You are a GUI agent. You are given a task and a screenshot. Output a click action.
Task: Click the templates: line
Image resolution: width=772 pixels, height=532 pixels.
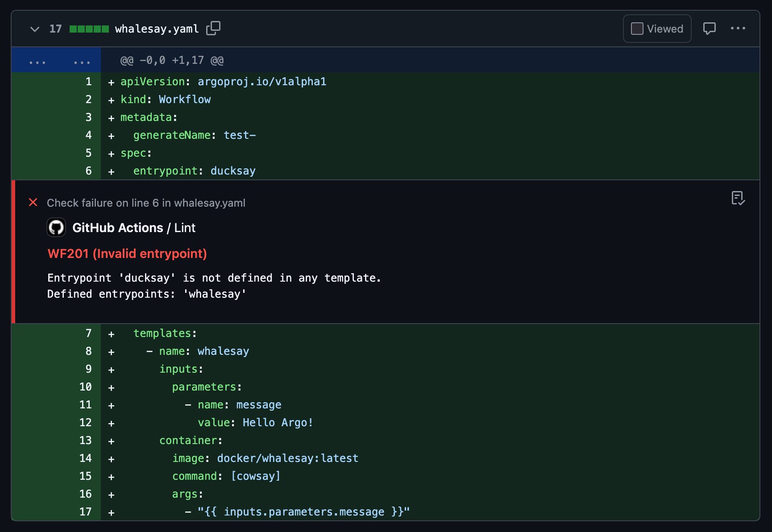[430, 333]
